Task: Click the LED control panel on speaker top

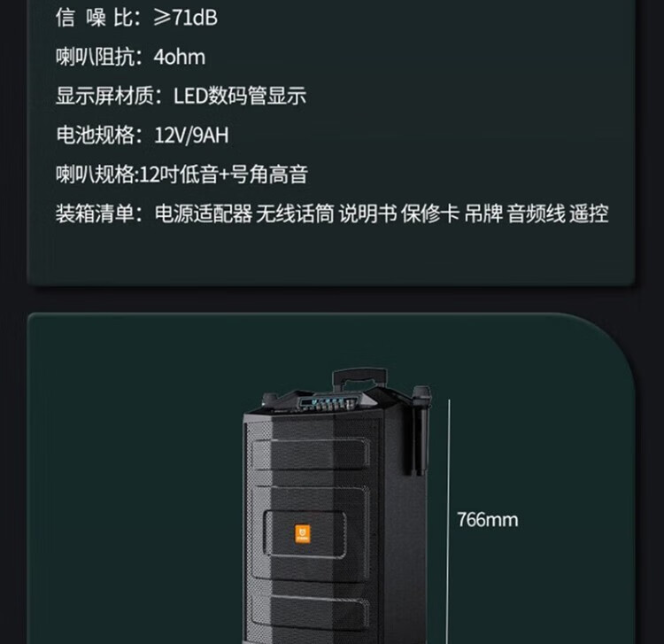Action: 323,403
